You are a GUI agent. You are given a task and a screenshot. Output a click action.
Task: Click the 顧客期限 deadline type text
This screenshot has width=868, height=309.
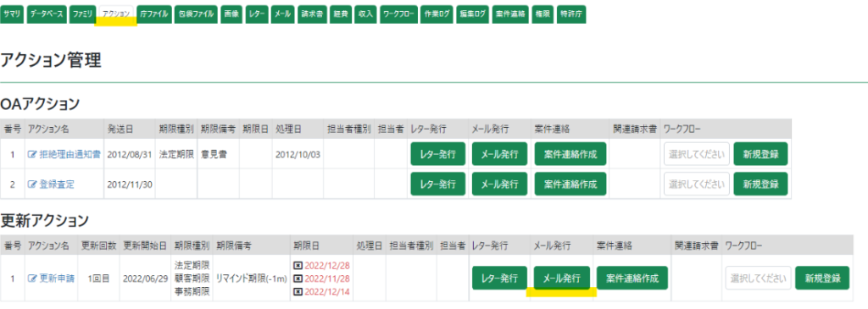(x=192, y=278)
